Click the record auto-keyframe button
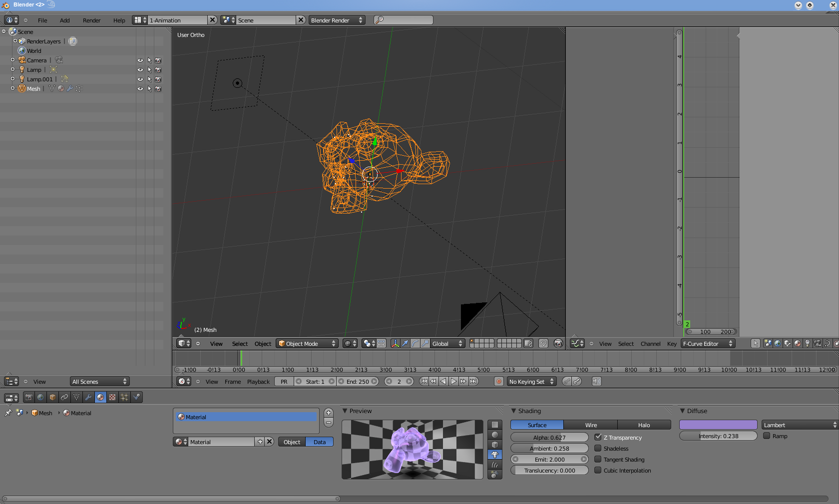The image size is (839, 504). [x=498, y=381]
